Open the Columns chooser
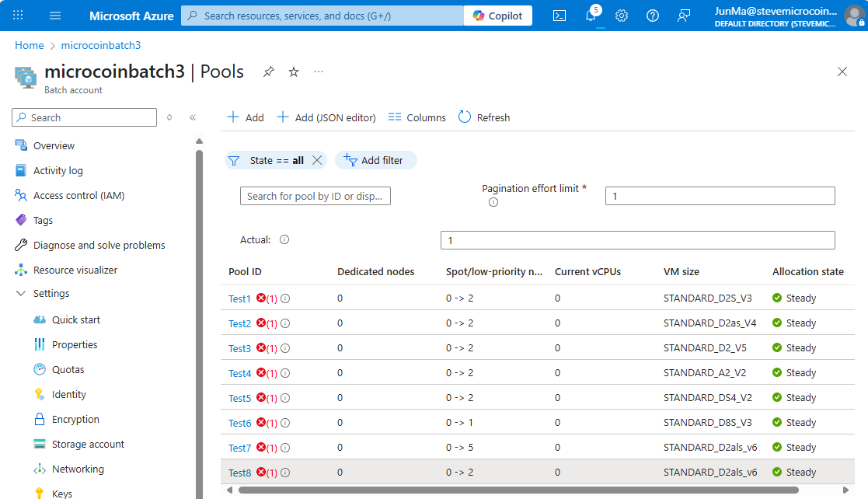 (417, 117)
